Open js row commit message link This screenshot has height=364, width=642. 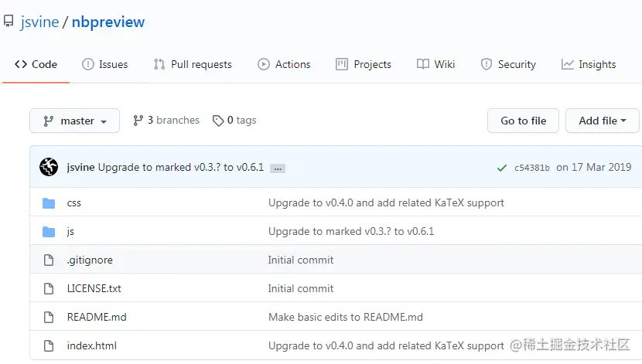coord(351,232)
